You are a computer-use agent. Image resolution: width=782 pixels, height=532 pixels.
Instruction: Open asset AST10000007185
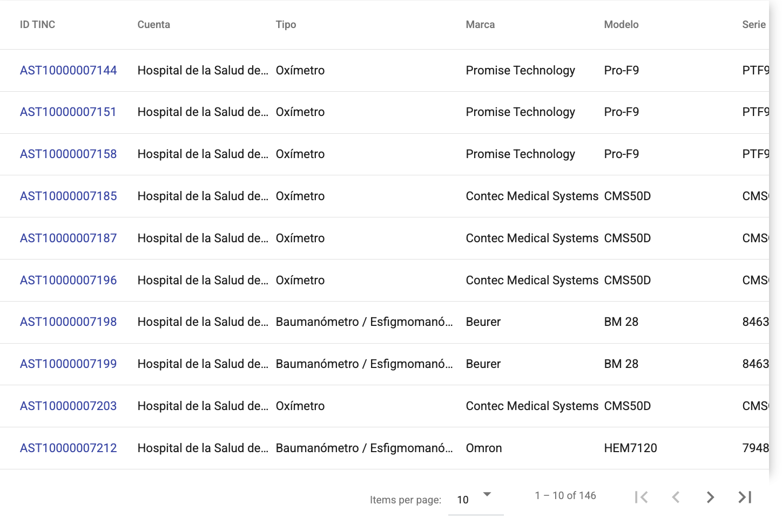point(69,196)
